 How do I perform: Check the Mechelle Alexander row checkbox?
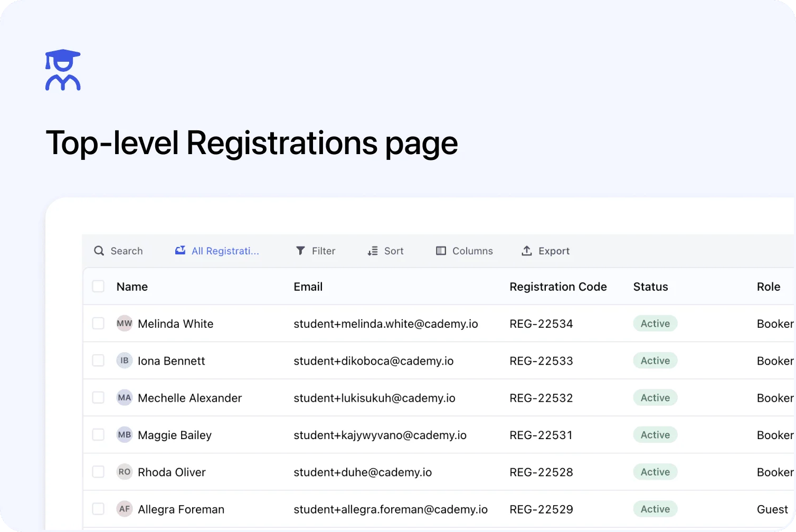tap(98, 397)
